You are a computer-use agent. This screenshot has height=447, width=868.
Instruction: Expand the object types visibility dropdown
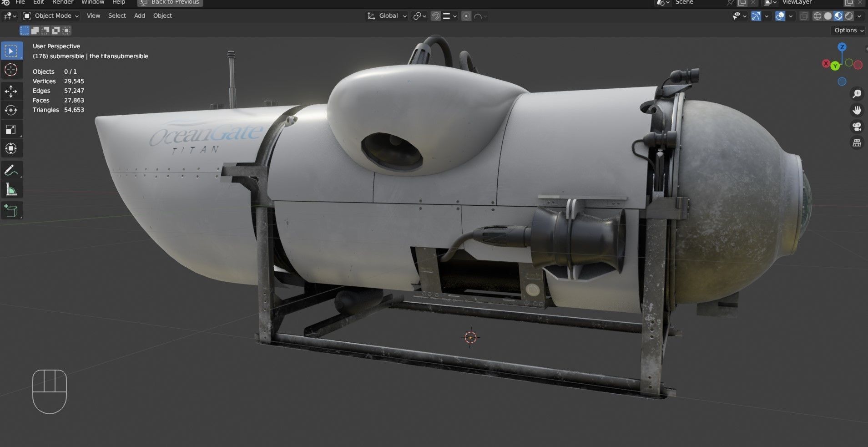[x=739, y=16]
